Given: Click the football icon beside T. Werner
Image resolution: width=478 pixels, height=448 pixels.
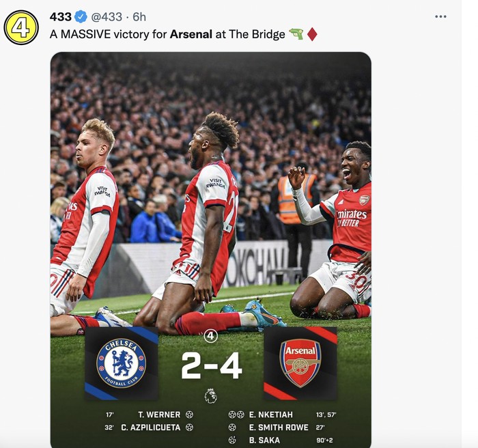Looking at the screenshot, I should pos(189,415).
